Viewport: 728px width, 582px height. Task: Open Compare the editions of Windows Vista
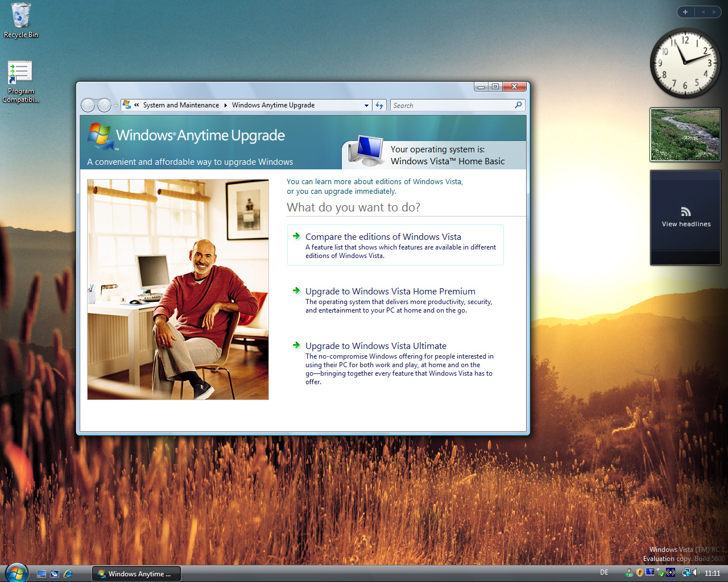[x=395, y=245]
